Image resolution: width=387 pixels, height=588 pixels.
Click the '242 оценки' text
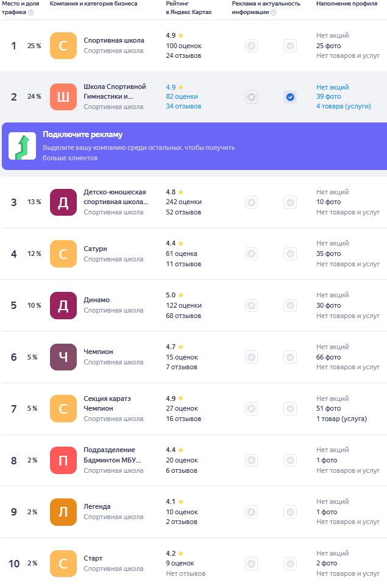(184, 202)
